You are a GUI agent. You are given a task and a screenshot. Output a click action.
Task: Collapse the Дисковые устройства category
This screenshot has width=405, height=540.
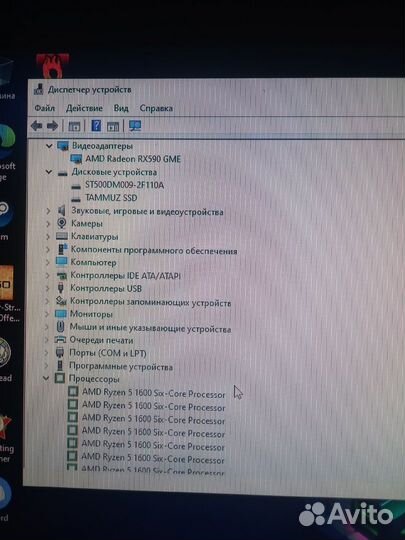(x=49, y=172)
